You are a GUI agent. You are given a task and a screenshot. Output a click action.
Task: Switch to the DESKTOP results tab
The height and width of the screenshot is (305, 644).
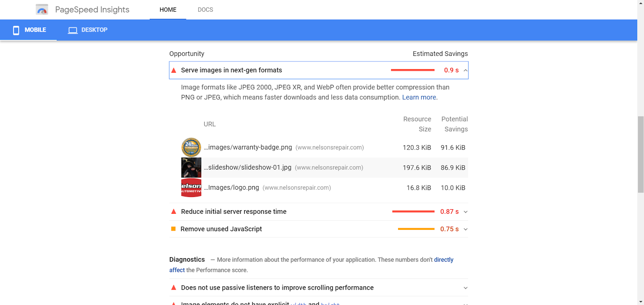pos(94,30)
